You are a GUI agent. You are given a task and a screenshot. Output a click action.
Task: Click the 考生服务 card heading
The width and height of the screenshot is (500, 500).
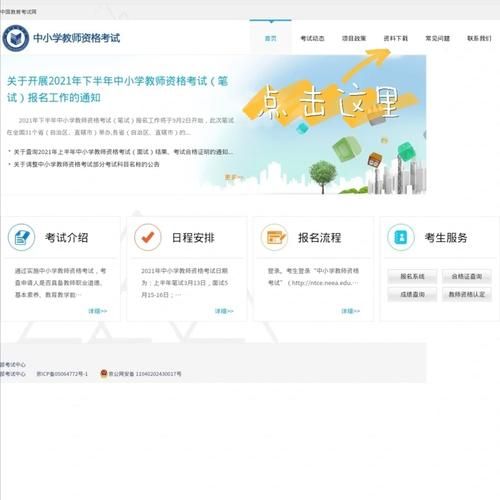(446, 238)
